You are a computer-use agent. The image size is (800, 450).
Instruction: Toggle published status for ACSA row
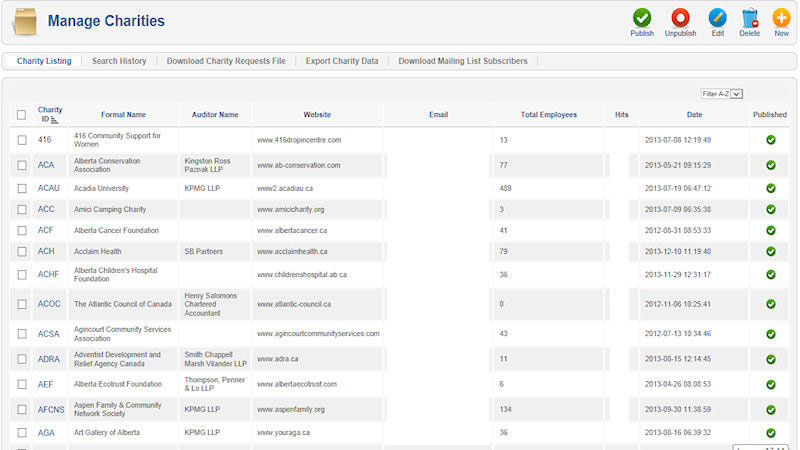tap(770, 334)
